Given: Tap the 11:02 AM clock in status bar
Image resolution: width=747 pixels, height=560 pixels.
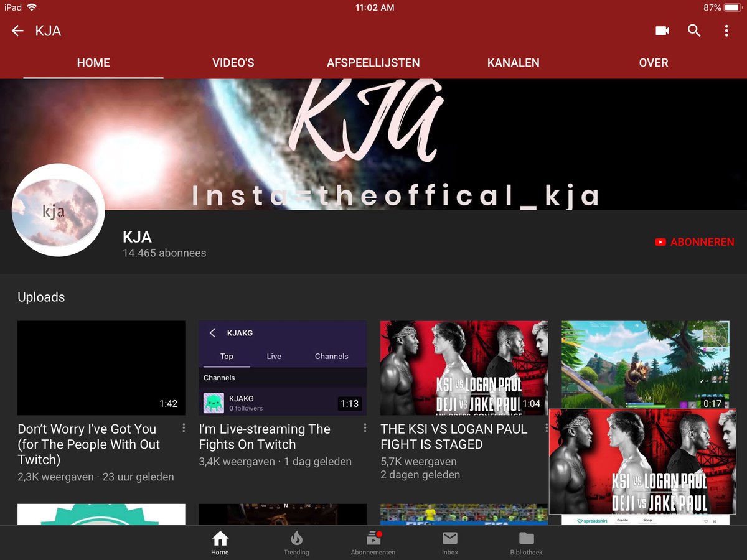Looking at the screenshot, I should pyautogui.click(x=374, y=7).
